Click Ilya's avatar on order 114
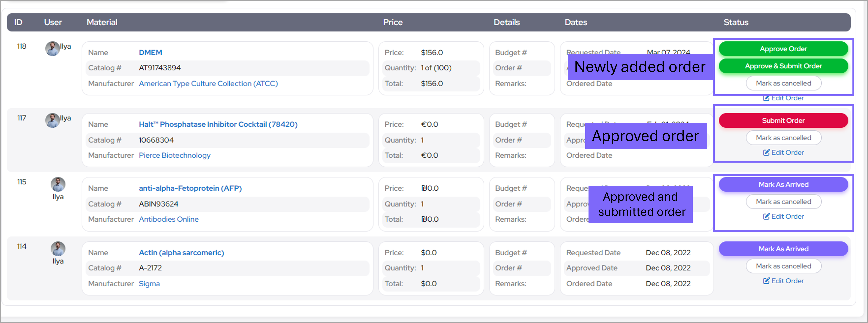Viewport: 868px width, 323px height. click(58, 249)
